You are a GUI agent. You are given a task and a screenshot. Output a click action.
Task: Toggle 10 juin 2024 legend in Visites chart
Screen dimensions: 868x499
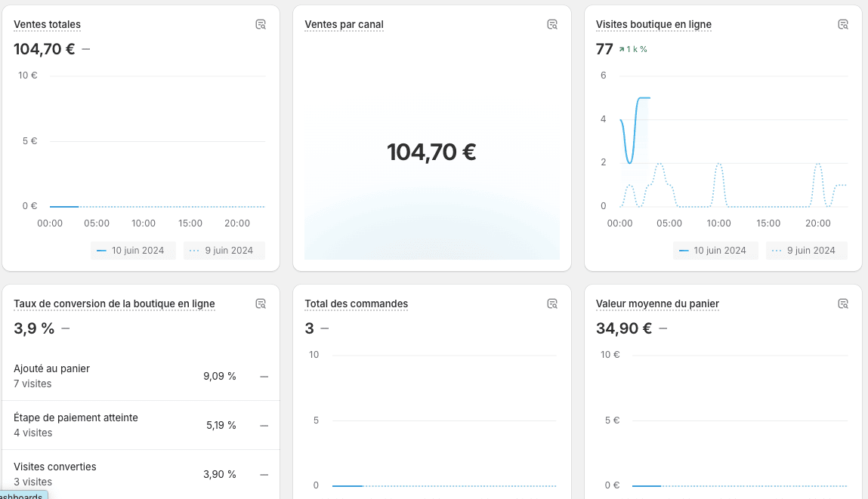715,251
